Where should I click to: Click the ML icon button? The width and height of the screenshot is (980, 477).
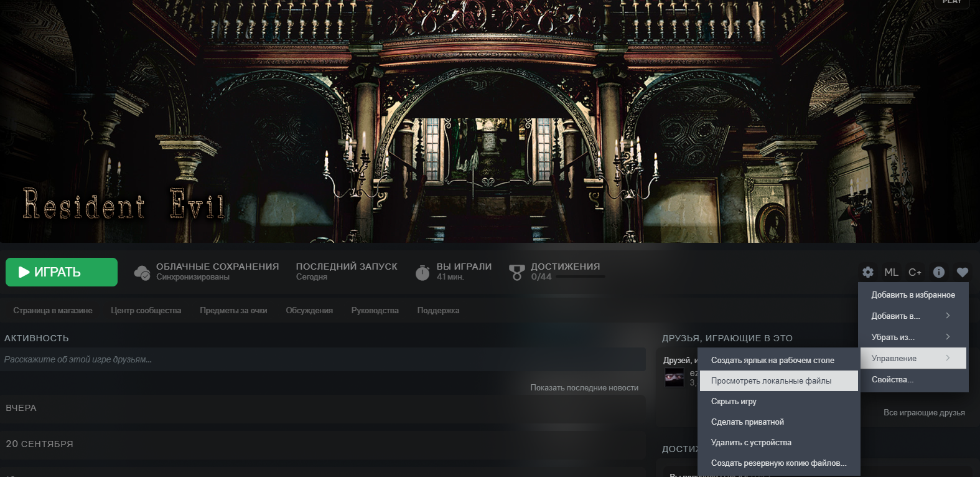891,272
